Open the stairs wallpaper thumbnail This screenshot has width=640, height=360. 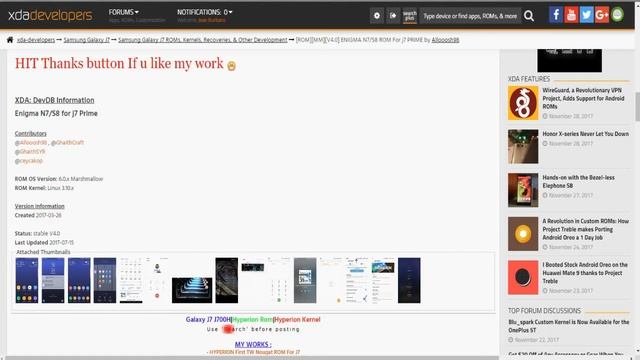[x=192, y=290]
